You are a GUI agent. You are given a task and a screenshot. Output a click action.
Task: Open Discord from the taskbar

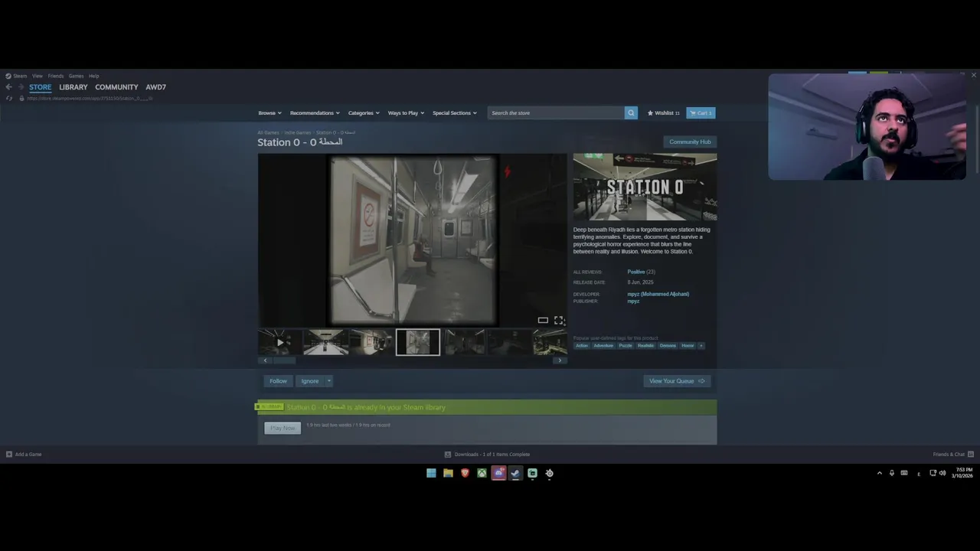click(498, 473)
